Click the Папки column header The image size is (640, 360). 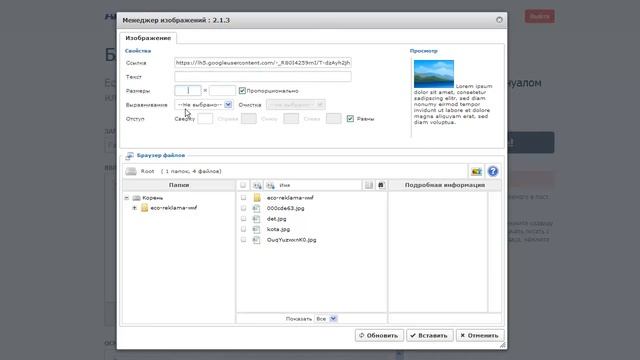[x=179, y=185]
